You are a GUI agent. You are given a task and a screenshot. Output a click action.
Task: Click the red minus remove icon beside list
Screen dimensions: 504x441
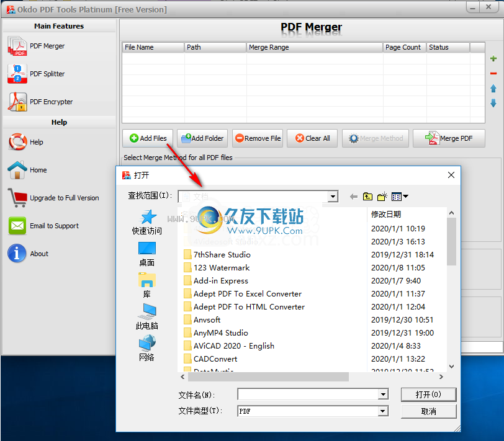[x=493, y=74]
